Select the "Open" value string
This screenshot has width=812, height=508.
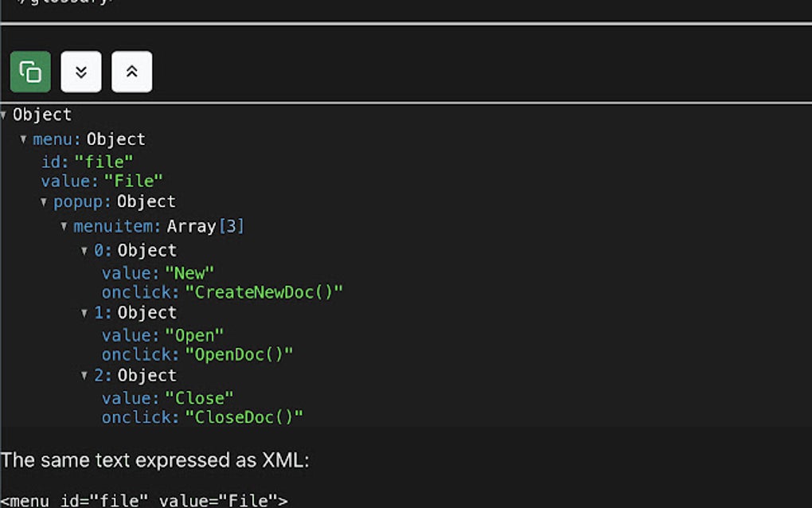pos(194,335)
